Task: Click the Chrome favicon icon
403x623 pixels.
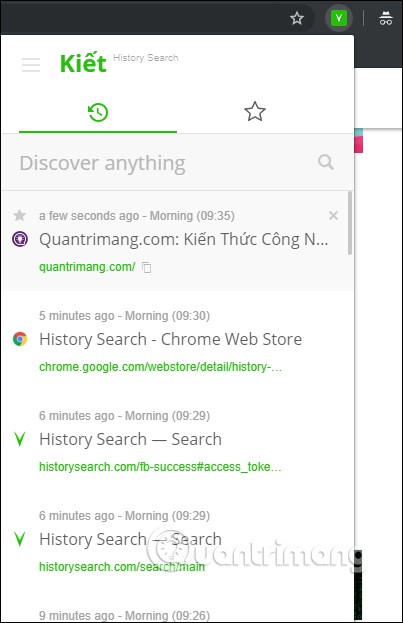Action: tap(20, 339)
